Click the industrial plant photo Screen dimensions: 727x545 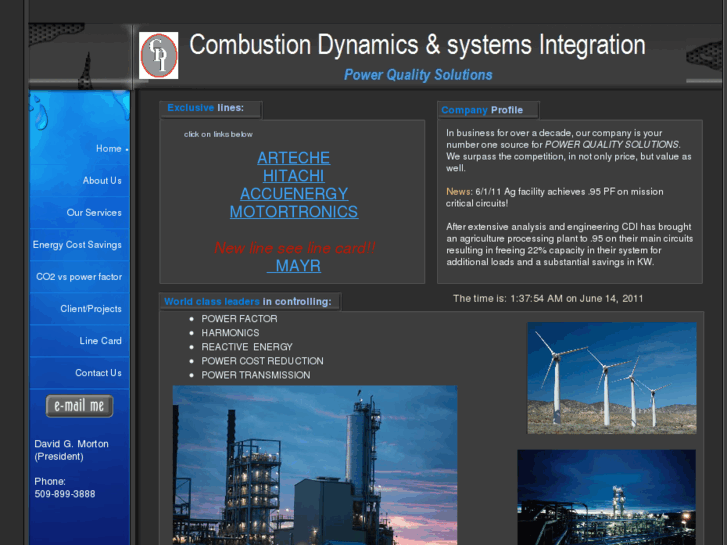pyautogui.click(x=315, y=465)
